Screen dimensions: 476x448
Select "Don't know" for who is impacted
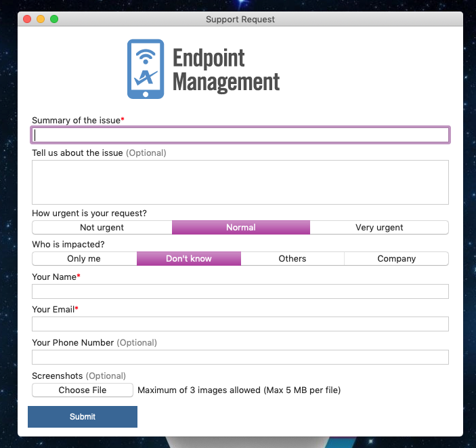[x=188, y=259]
